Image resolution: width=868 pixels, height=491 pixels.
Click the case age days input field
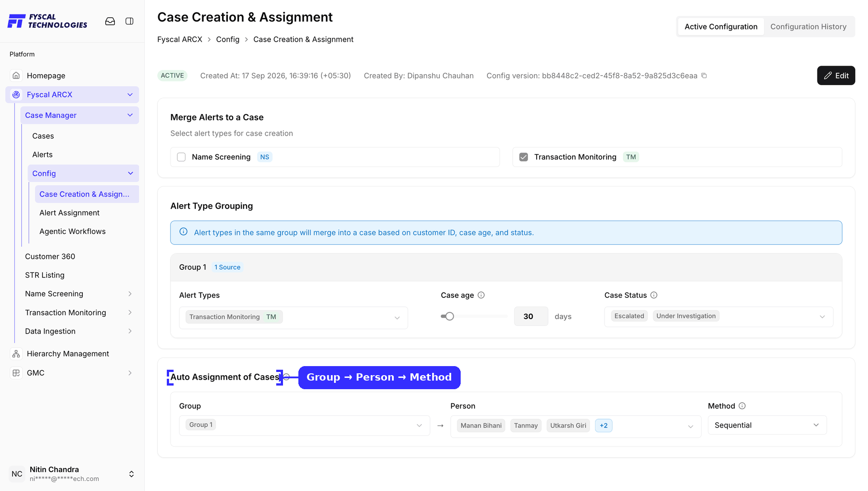click(x=531, y=316)
